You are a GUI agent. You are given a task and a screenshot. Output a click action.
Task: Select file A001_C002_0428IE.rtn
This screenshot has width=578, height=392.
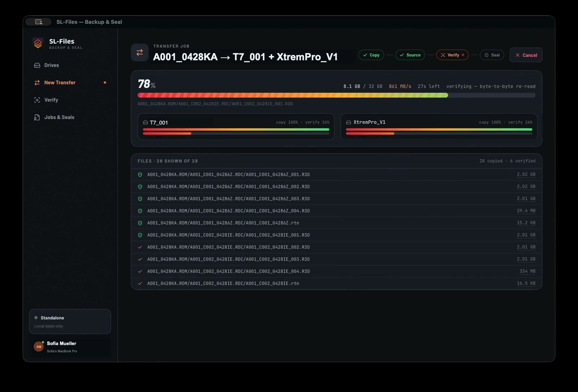[x=336, y=284]
